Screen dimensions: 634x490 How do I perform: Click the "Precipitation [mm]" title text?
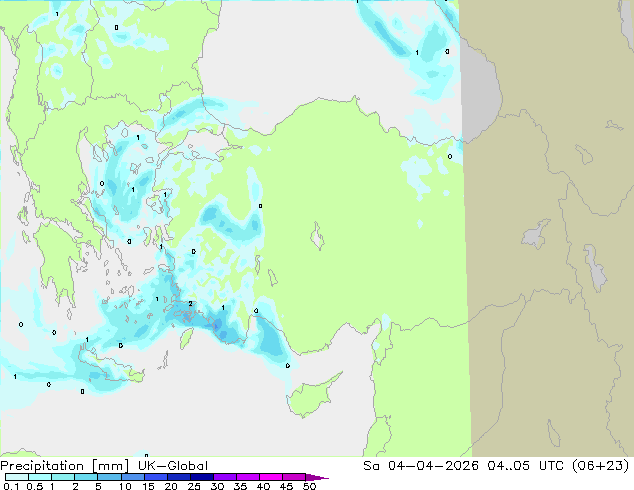(x=65, y=466)
